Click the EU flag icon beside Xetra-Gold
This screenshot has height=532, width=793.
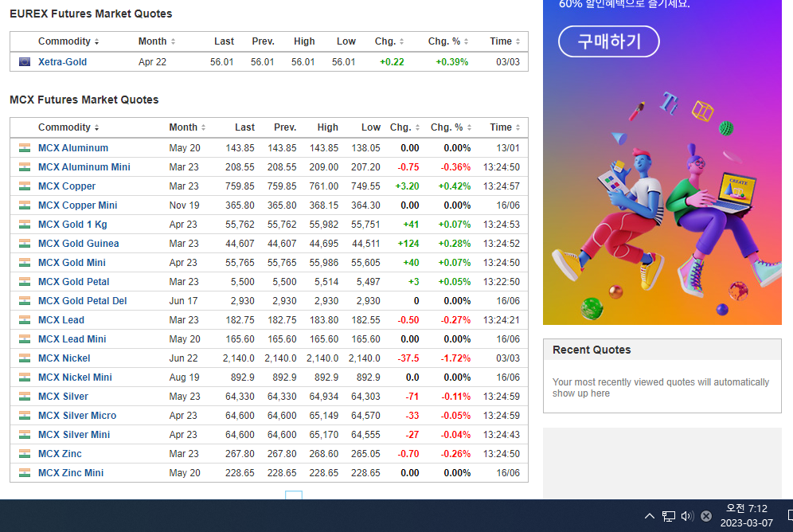click(x=24, y=61)
